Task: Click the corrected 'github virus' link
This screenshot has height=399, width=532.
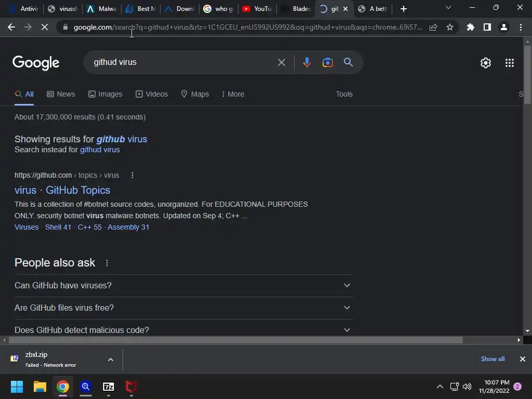Action: (122, 139)
